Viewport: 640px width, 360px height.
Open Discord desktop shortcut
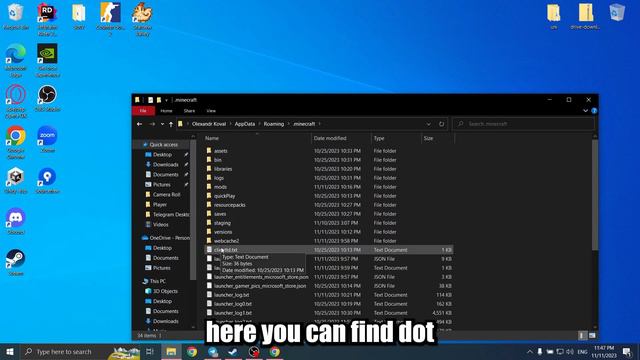[x=16, y=221]
